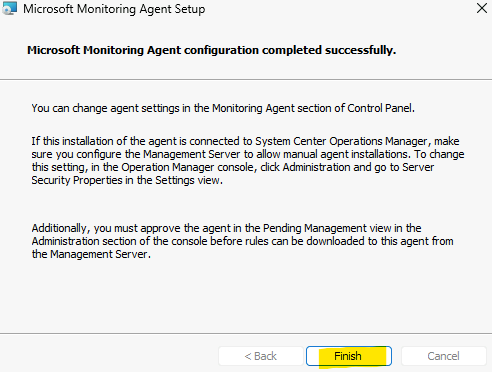The width and height of the screenshot is (492, 372).
Task: Click the final line ending in Management Server
Action: coord(91,254)
